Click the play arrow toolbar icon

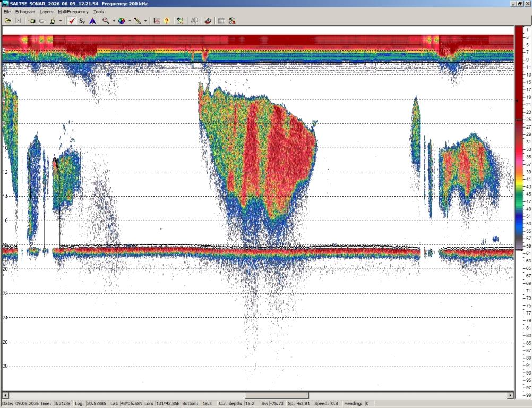click(18, 21)
